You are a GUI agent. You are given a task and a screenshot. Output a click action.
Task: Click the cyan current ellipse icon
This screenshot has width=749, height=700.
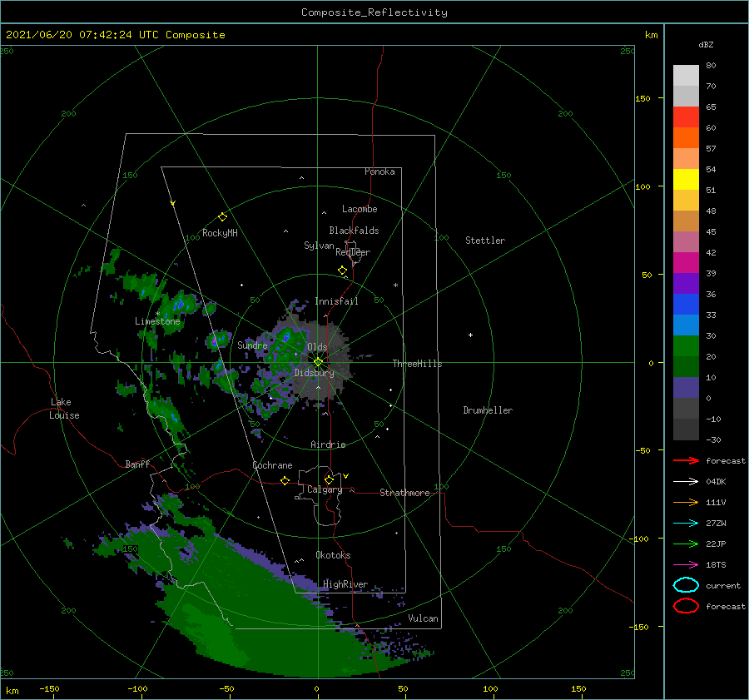(686, 585)
